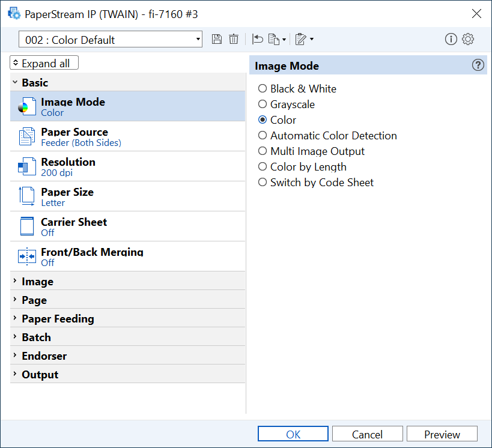Viewport: 492px width, 448px height.
Task: Select the Black & White radio button
Action: [x=263, y=88]
